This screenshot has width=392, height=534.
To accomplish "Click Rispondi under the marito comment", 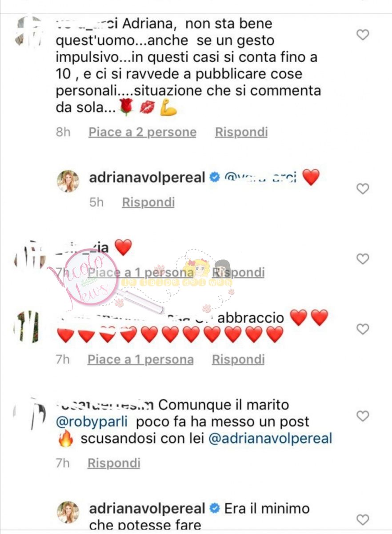I will 114,463.
